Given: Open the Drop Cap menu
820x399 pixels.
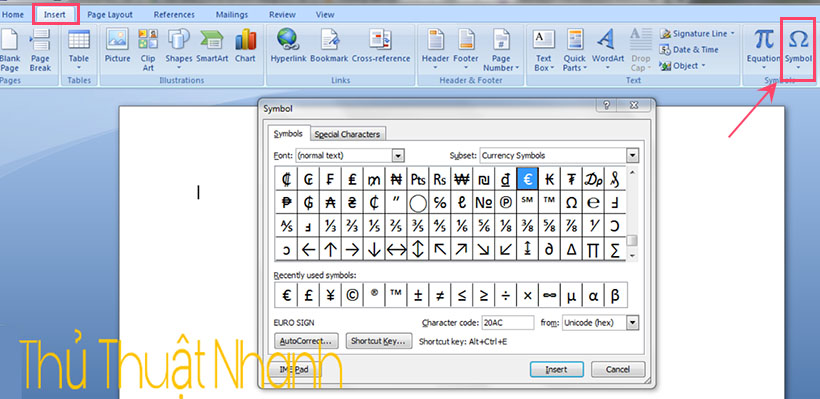Looking at the screenshot, I should (640, 50).
